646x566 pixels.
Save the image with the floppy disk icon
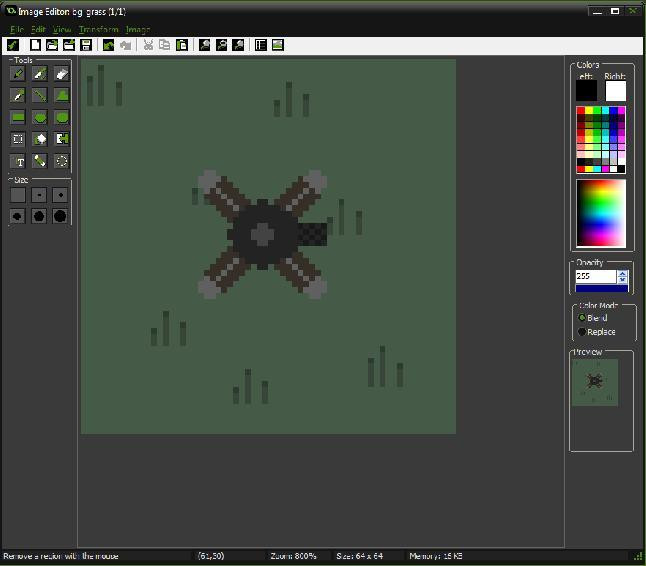coord(86,45)
